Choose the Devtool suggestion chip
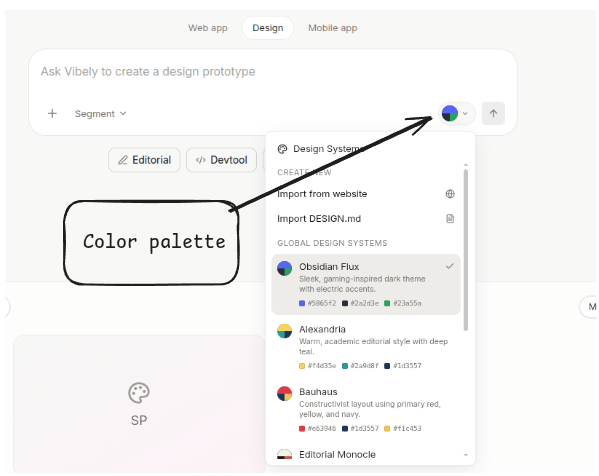The height and width of the screenshot is (476, 599). 221,160
